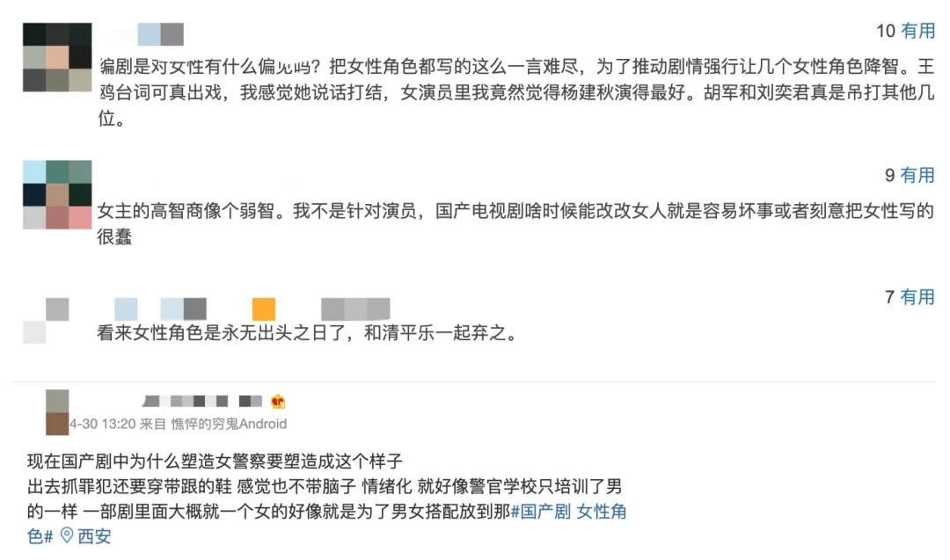Viewport: 950px width, 560px height.
Task: Click 有用 on the 女主高智商 comment
Action: point(917,176)
